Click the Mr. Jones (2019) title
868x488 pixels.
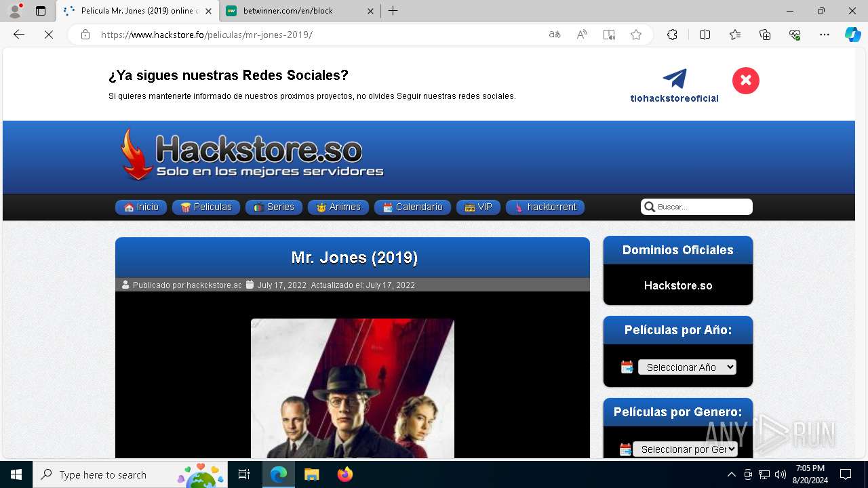354,258
